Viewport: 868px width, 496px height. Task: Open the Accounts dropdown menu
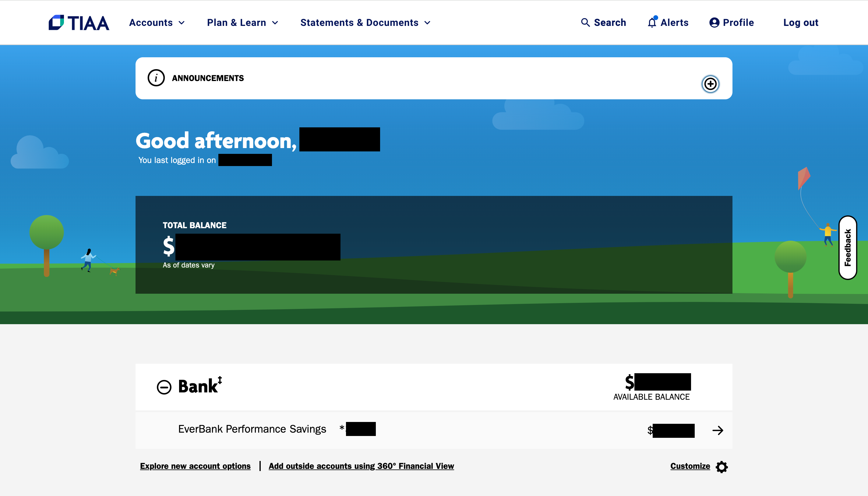[x=157, y=23]
